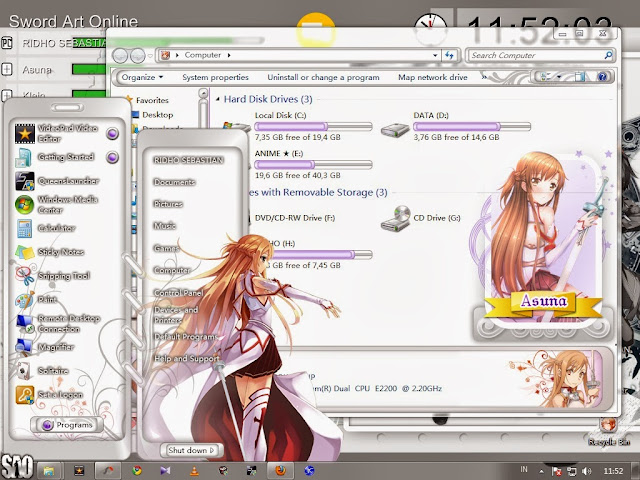Viewport: 640px width, 480px height.
Task: Expand Getting Started jump list arrow
Action: click(x=113, y=158)
